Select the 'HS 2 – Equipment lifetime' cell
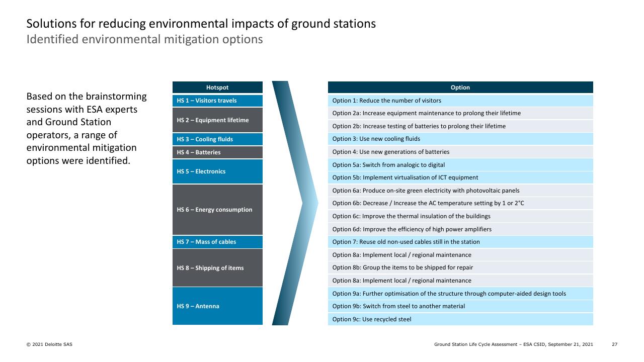Screen dimensions: 644x362 [x=217, y=120]
